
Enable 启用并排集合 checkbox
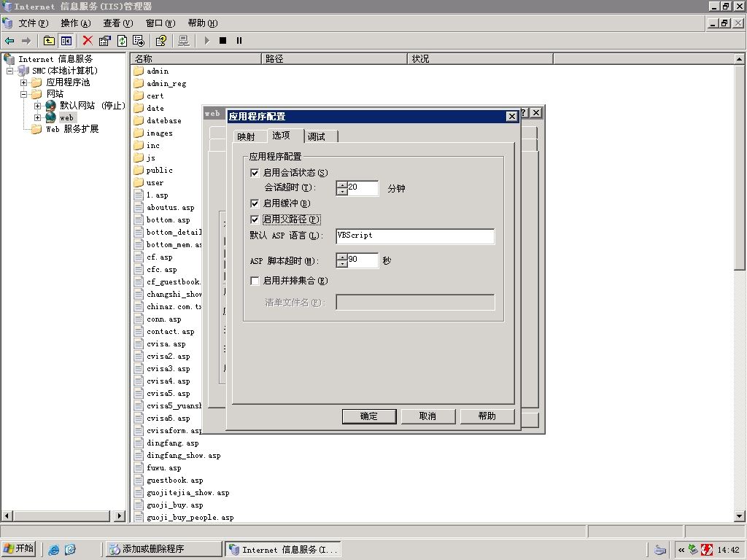click(255, 281)
